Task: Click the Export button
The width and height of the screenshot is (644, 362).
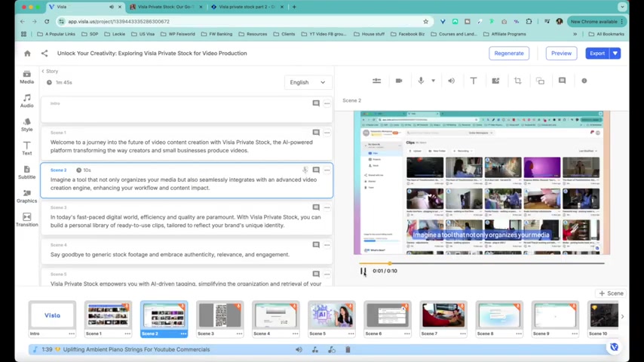Action: click(597, 54)
